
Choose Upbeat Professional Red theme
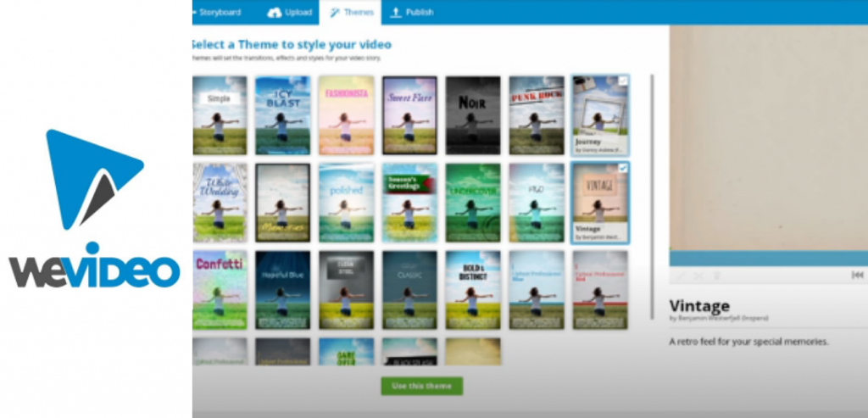tap(600, 290)
